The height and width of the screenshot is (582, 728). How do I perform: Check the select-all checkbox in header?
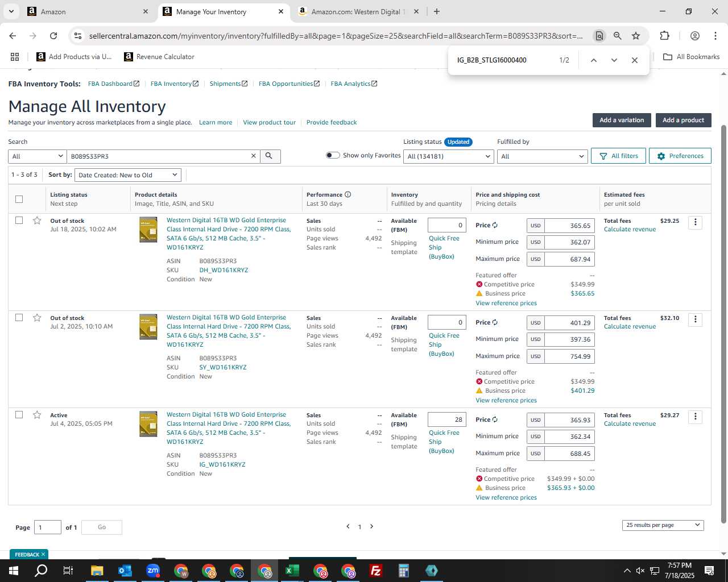[x=19, y=199]
